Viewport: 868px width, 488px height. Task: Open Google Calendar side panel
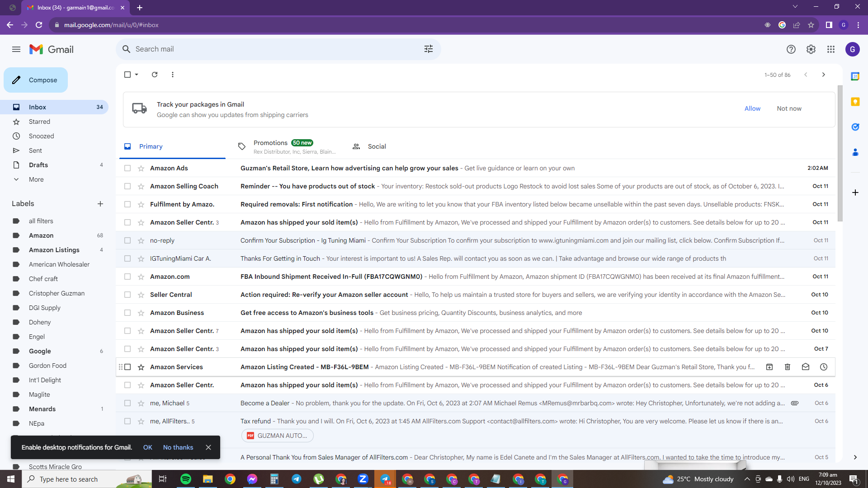(855, 76)
